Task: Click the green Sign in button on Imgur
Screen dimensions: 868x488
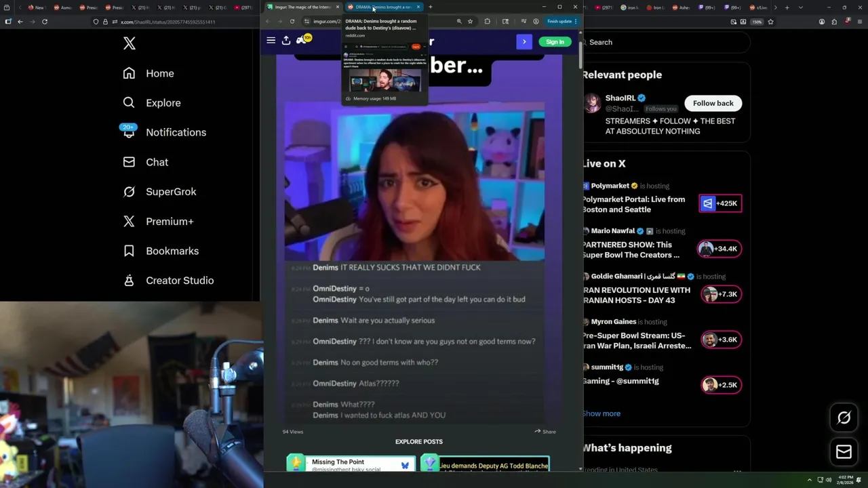Action: [555, 42]
